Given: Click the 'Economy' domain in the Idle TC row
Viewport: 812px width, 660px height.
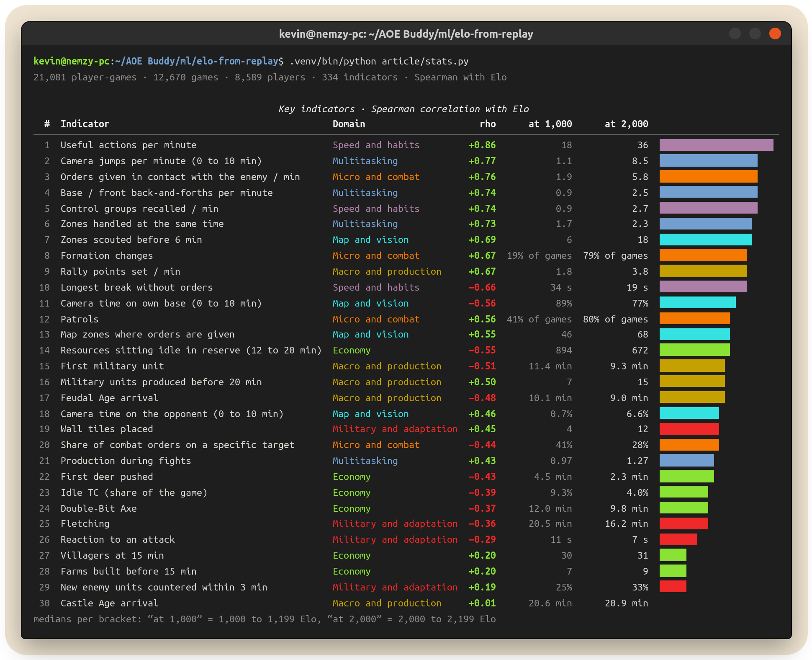Looking at the screenshot, I should point(352,492).
